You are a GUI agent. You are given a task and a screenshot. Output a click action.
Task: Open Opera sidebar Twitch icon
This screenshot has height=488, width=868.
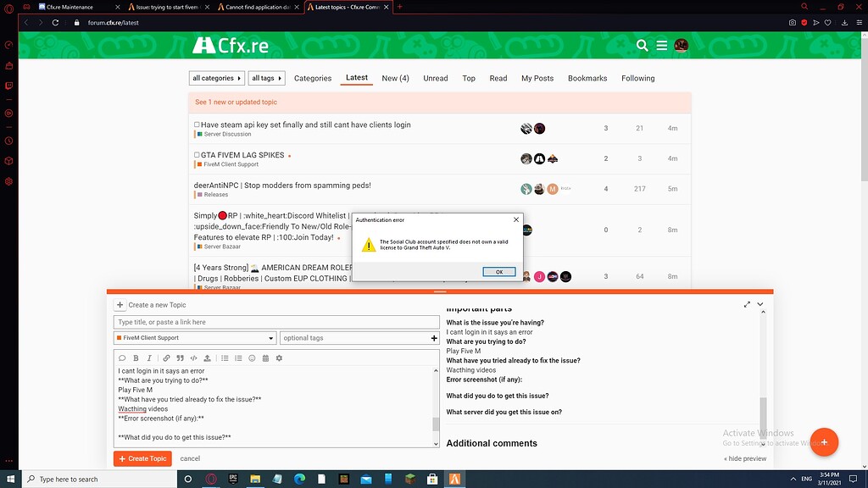pos(8,86)
